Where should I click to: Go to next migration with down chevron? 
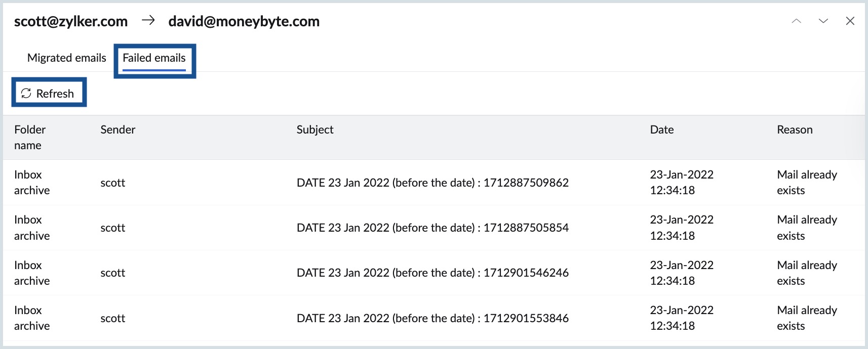click(x=823, y=21)
